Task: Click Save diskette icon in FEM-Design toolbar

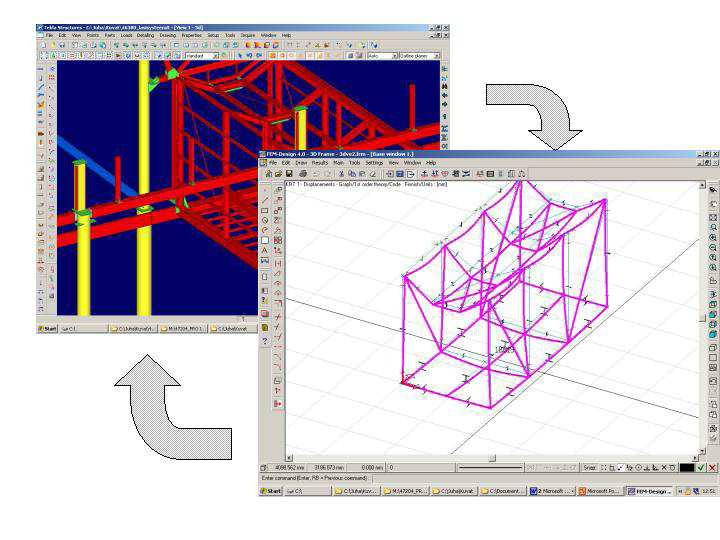Action: tap(289, 174)
